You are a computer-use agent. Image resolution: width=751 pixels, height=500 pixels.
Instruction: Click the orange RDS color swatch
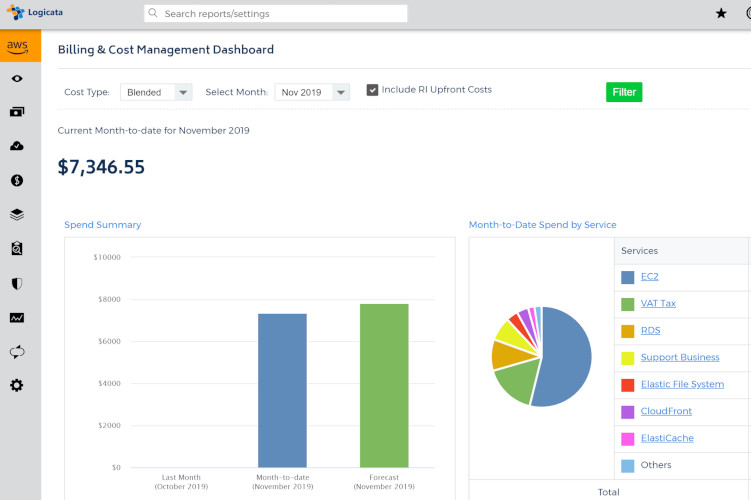[627, 331]
